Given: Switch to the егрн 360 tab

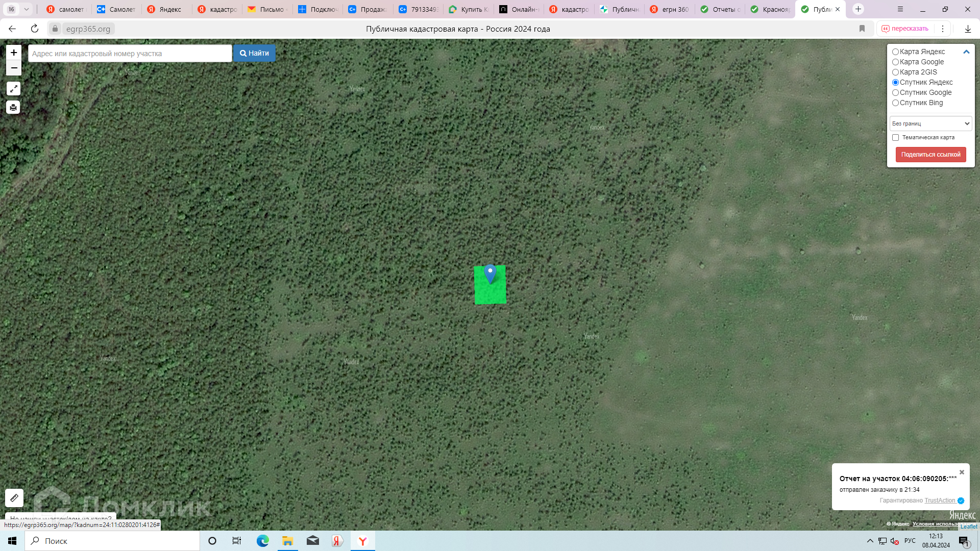Looking at the screenshot, I should (x=670, y=9).
